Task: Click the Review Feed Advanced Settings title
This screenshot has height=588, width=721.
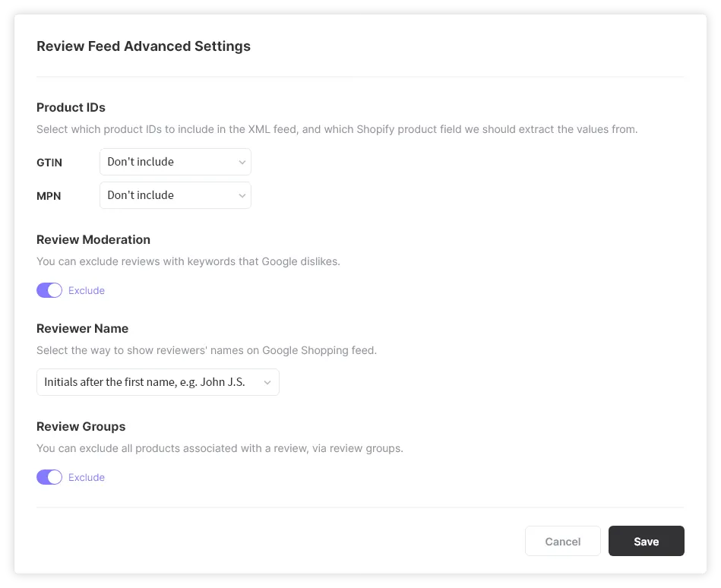Action: [x=144, y=46]
